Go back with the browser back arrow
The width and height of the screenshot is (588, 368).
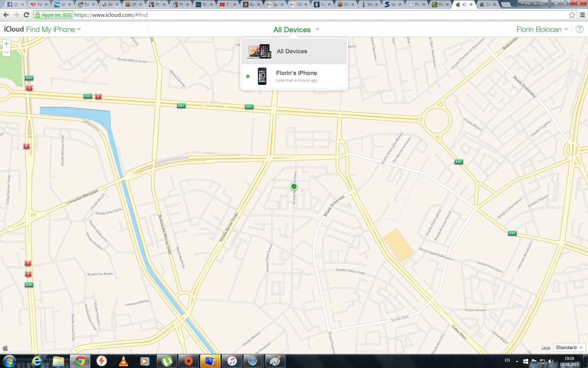6,15
